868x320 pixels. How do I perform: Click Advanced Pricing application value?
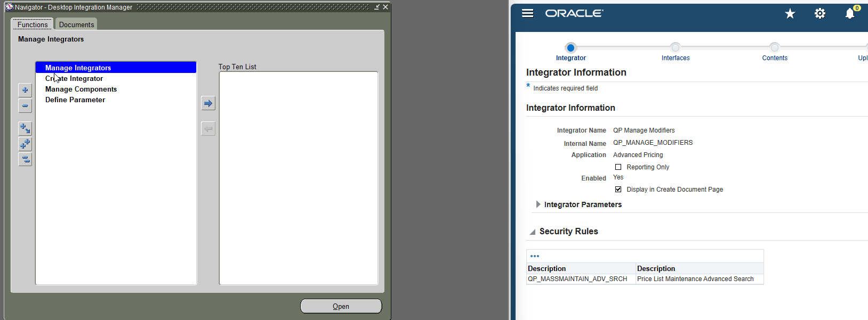638,155
